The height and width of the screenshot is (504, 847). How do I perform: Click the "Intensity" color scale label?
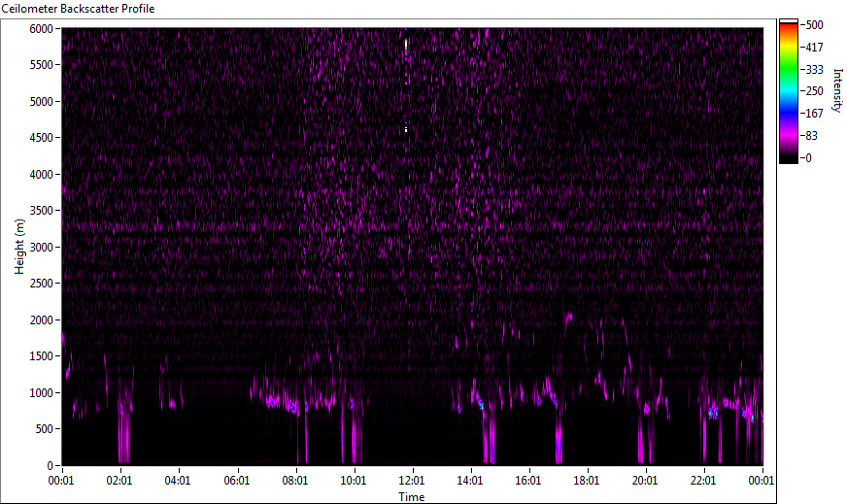(x=837, y=90)
